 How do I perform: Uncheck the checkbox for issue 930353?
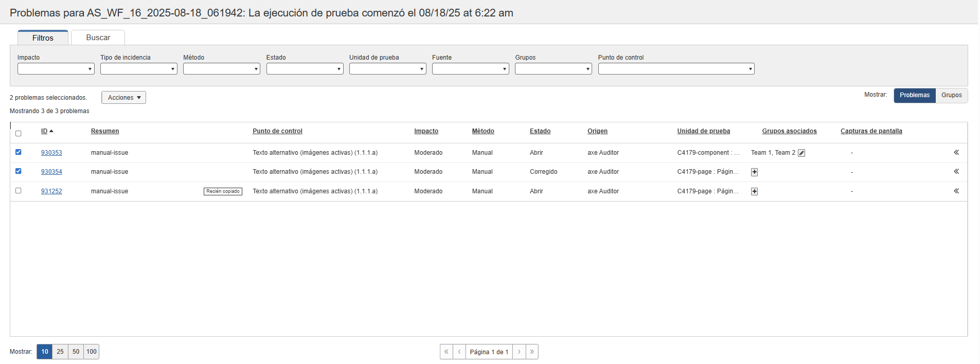[x=19, y=152]
